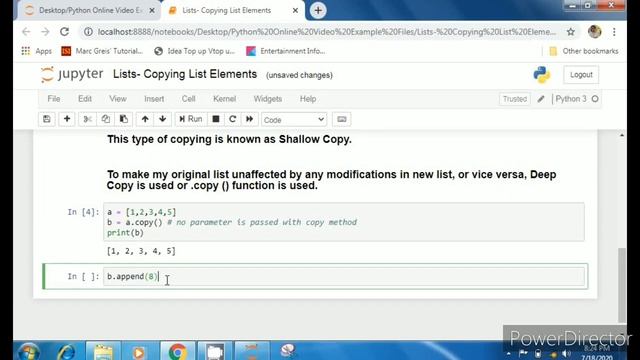
Task: Open the View menu
Action: pos(118,99)
